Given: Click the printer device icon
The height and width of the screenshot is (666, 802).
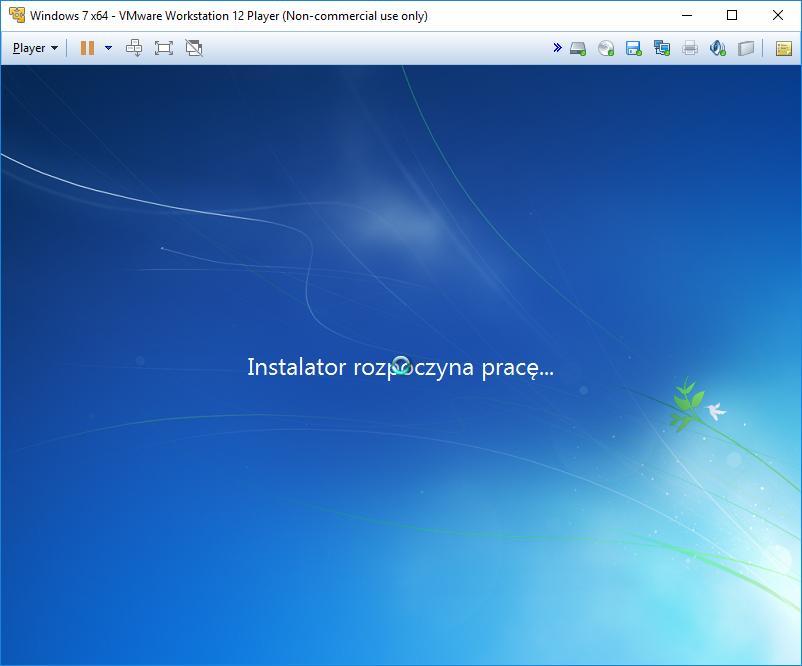Looking at the screenshot, I should point(689,49).
